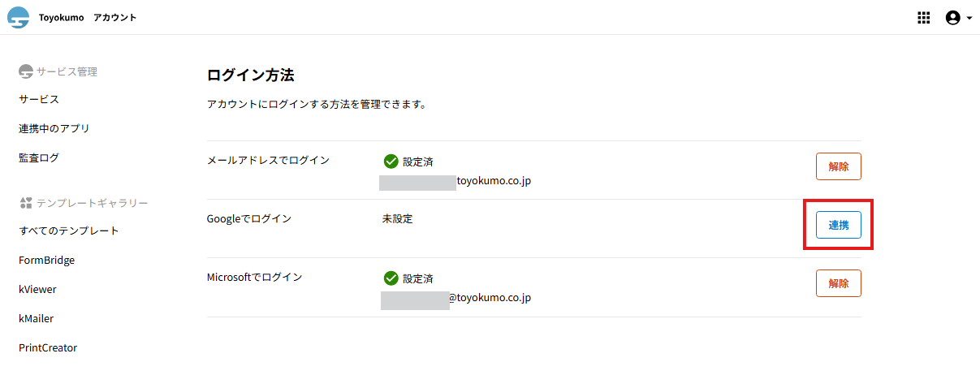980x375 pixels.
Task: Expand the account menu dropdown arrow
Action: coord(969,19)
